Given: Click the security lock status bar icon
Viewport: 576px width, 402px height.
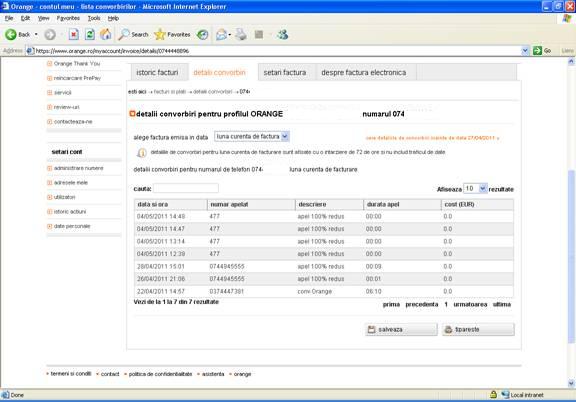Looking at the screenshot, I should [493, 395].
